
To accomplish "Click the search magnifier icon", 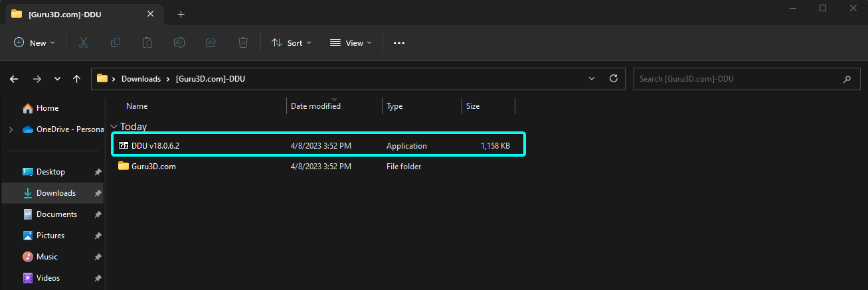I will tap(847, 79).
